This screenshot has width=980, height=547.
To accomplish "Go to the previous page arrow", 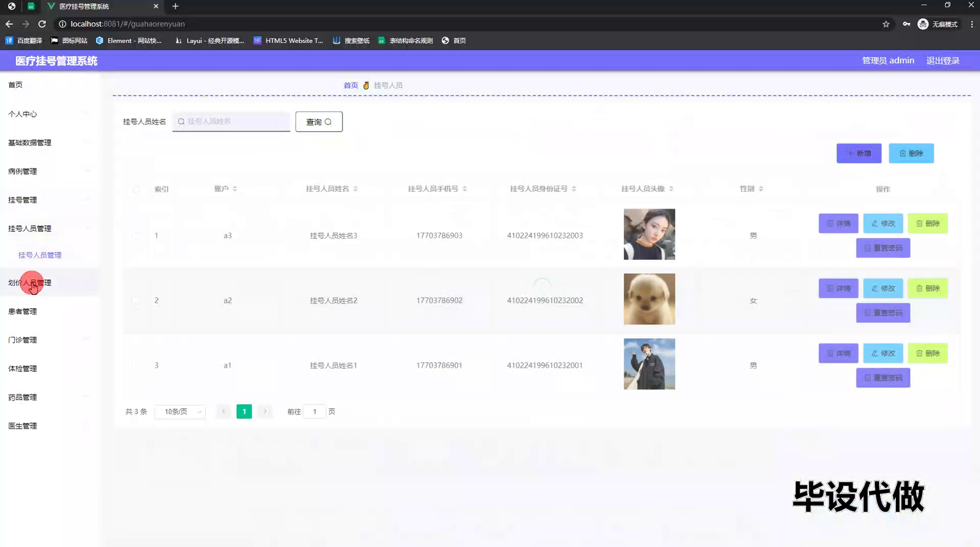I will 224,411.
